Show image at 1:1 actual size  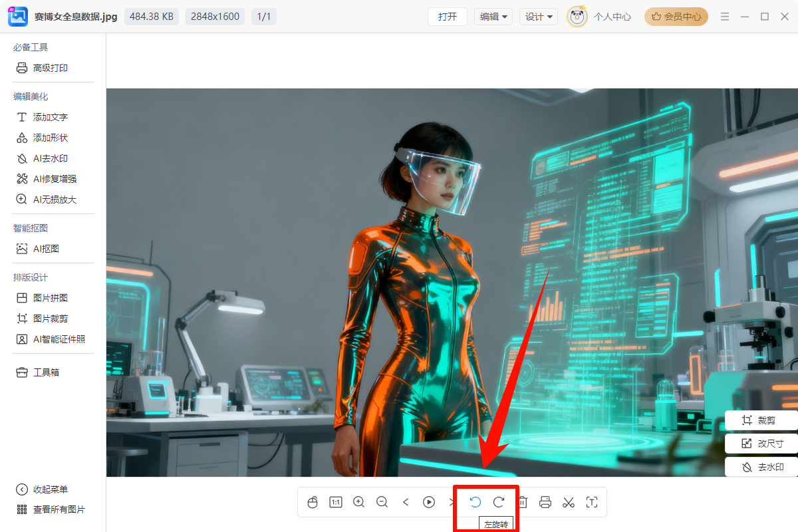click(336, 502)
